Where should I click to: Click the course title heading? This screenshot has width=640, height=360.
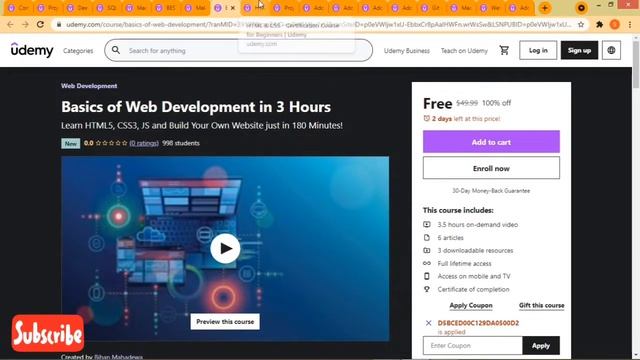[196, 107]
